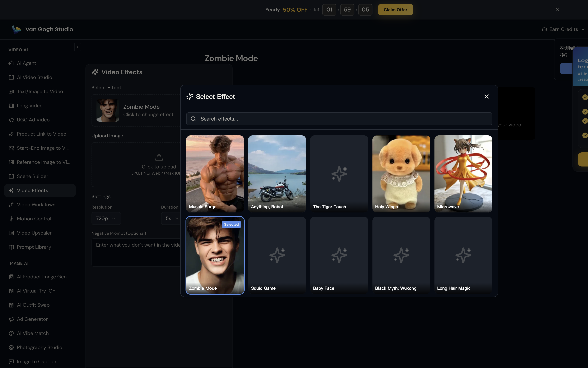The image size is (588, 368).
Task: Select The Tiger Touch effect
Action: 339,174
